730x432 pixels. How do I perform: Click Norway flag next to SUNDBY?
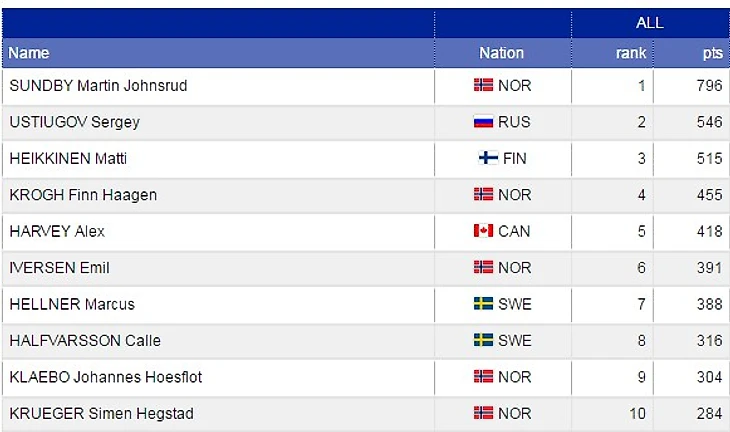483,85
